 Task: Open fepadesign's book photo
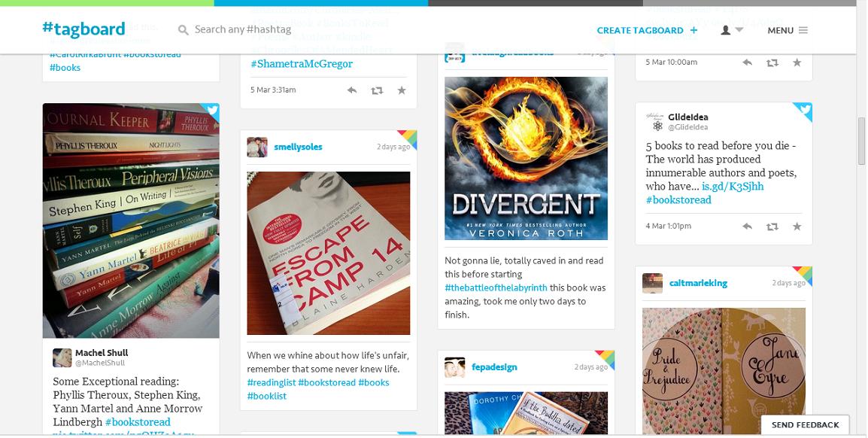click(x=526, y=413)
